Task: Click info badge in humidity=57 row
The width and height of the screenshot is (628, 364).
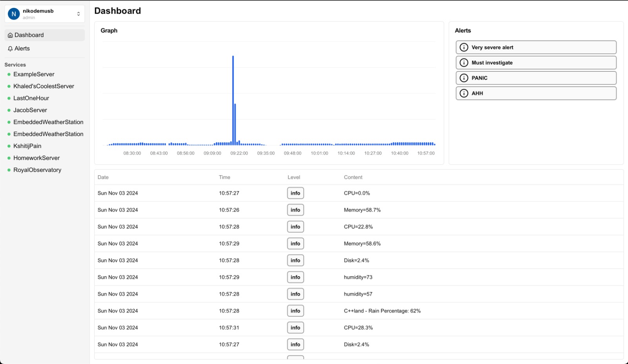Action: point(296,294)
